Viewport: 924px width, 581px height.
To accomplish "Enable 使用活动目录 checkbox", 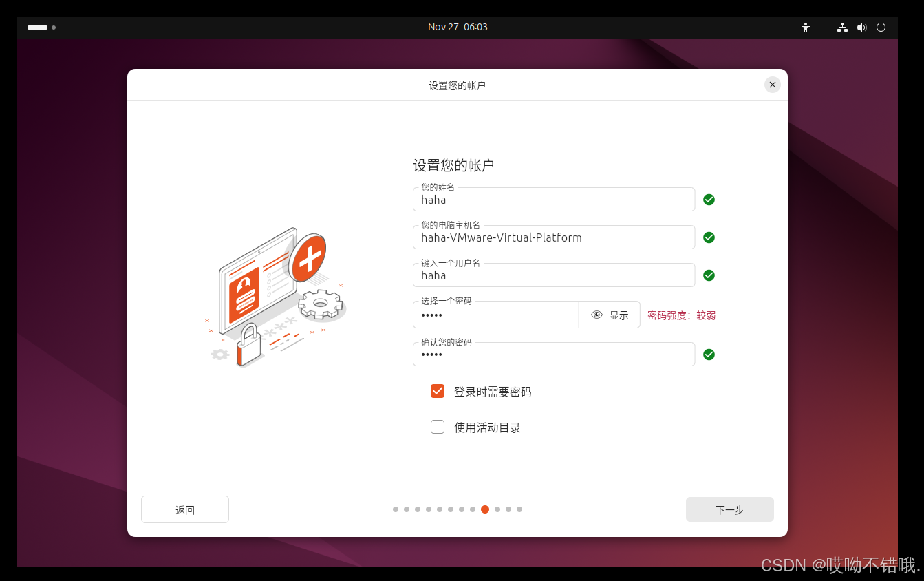I will point(438,427).
